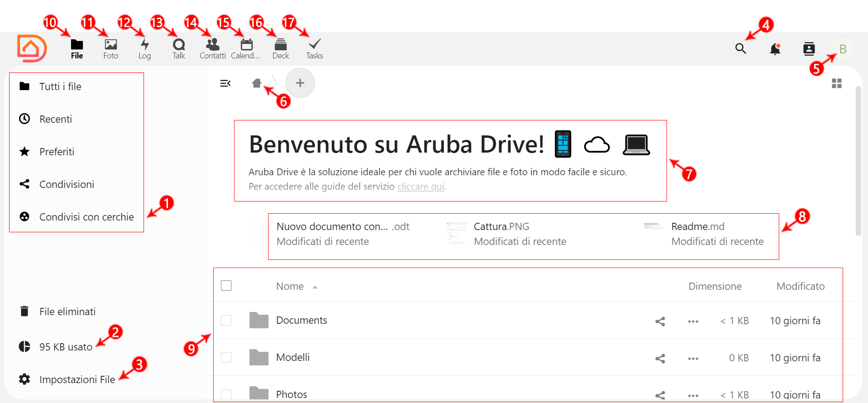Select Condivisi con cerchie

[77, 217]
